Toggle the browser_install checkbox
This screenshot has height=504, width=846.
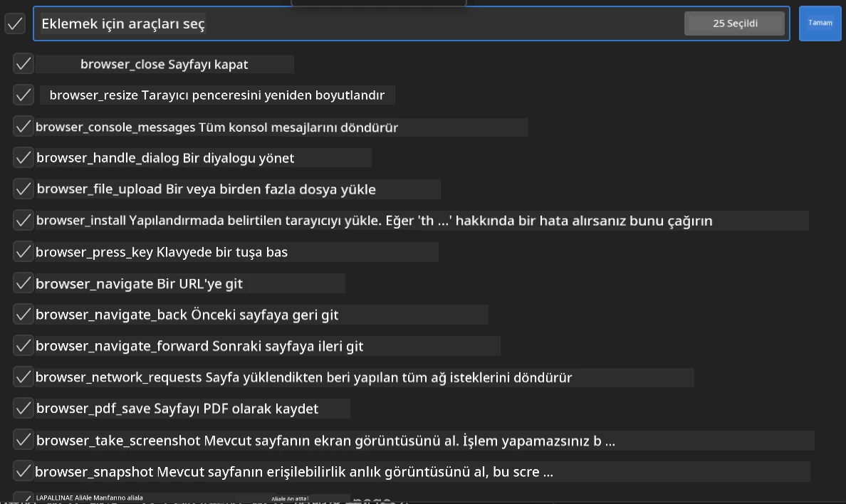(23, 220)
